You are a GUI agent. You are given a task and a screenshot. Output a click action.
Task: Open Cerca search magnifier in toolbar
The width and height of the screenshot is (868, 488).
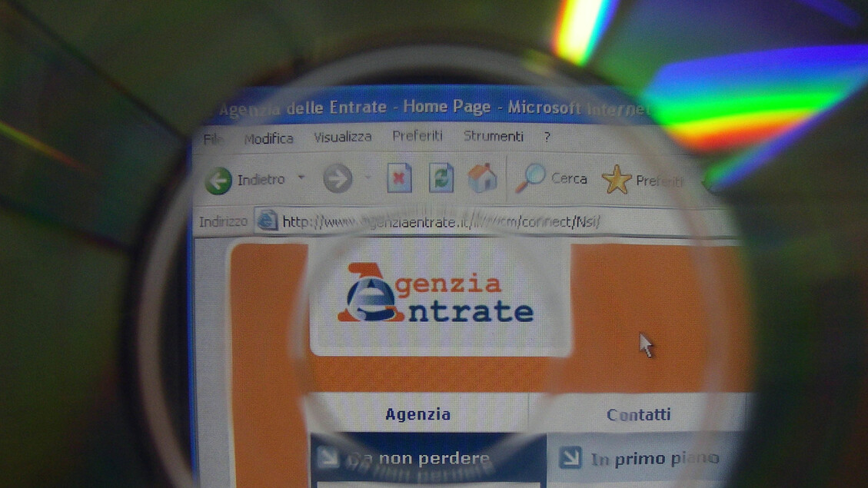point(530,178)
